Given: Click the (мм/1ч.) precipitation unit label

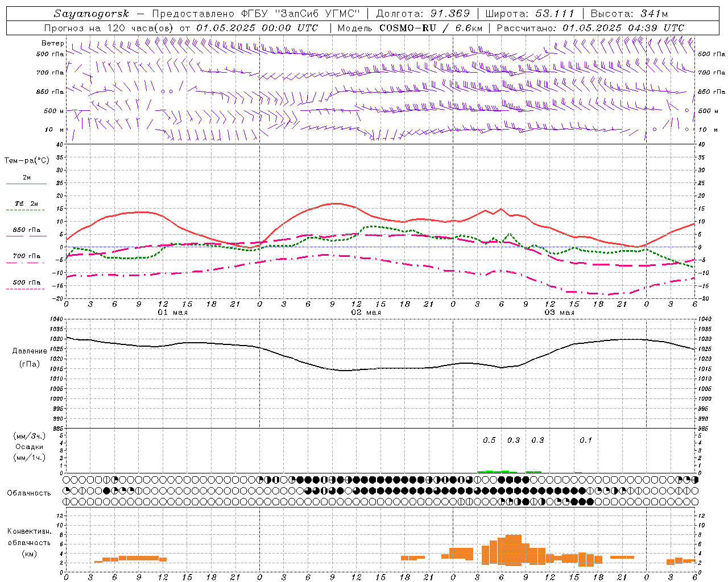Looking at the screenshot, I should pos(30,458).
